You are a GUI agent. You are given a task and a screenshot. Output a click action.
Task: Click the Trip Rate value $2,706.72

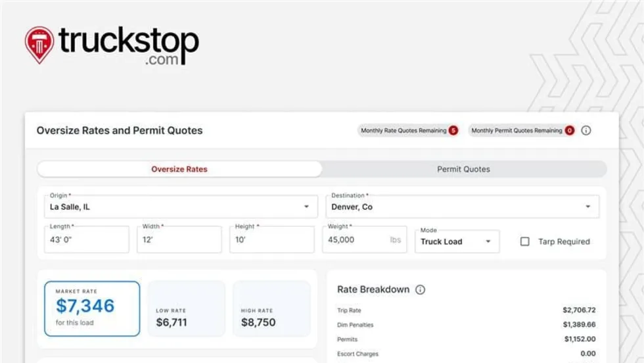click(579, 310)
